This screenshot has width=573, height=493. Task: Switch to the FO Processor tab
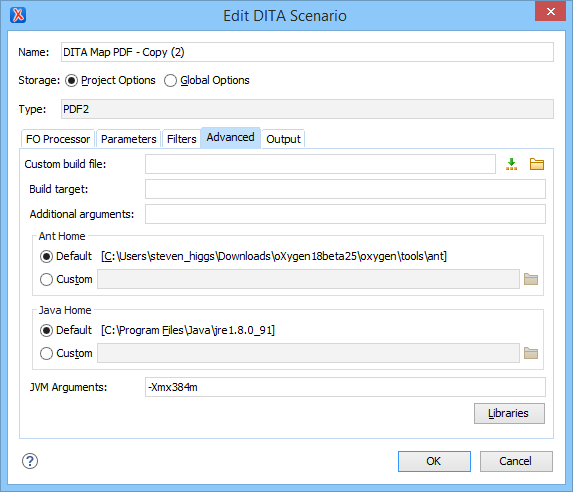tap(58, 139)
